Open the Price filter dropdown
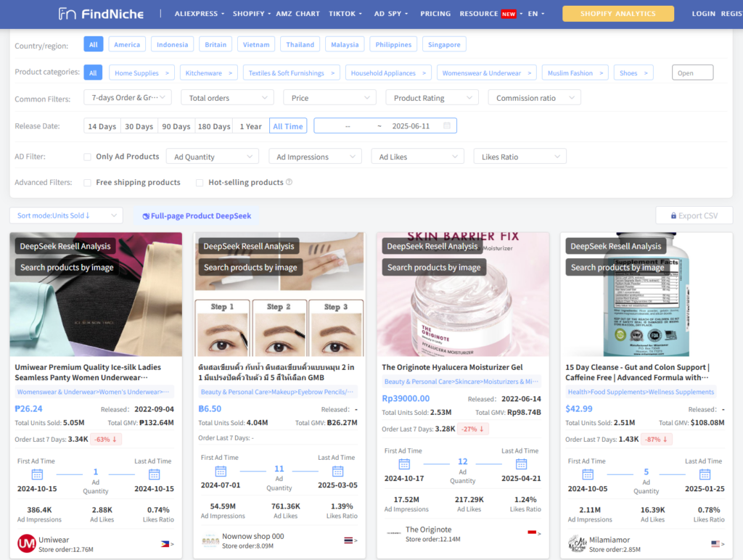Viewport: 743px width, 560px height. point(330,98)
